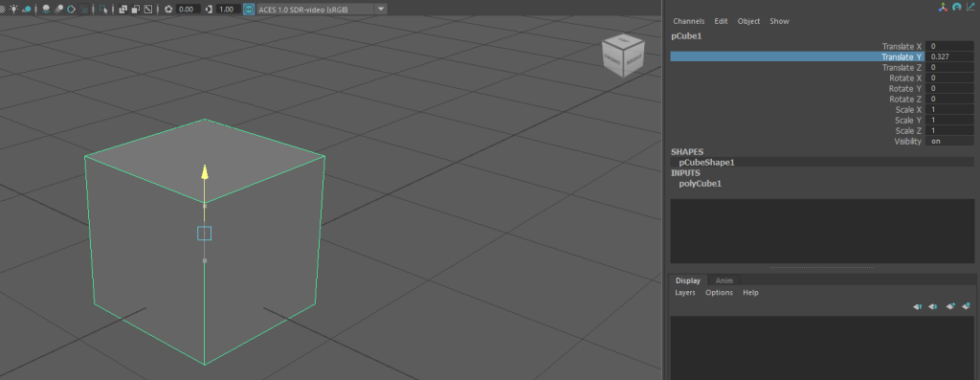This screenshot has width=980, height=380.
Task: Click the Scale Y value field
Action: (950, 120)
